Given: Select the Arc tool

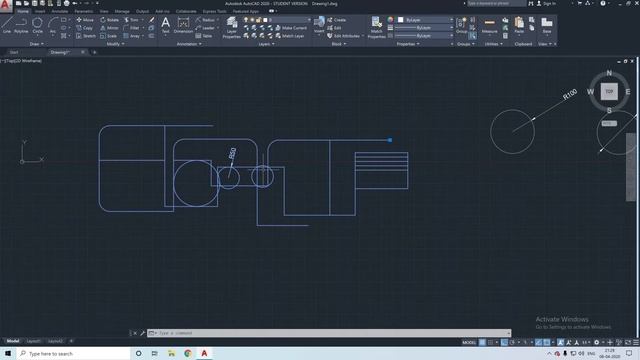Looking at the screenshot, I should coord(53,25).
